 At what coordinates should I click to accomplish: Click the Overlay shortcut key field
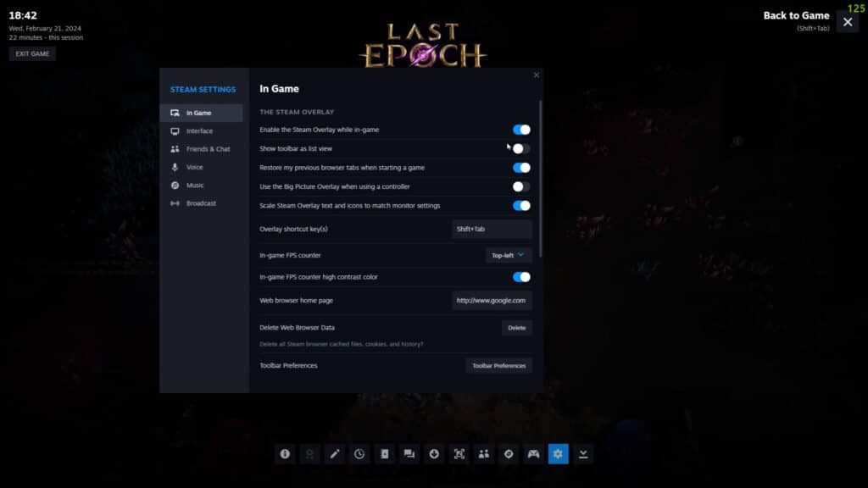point(492,229)
